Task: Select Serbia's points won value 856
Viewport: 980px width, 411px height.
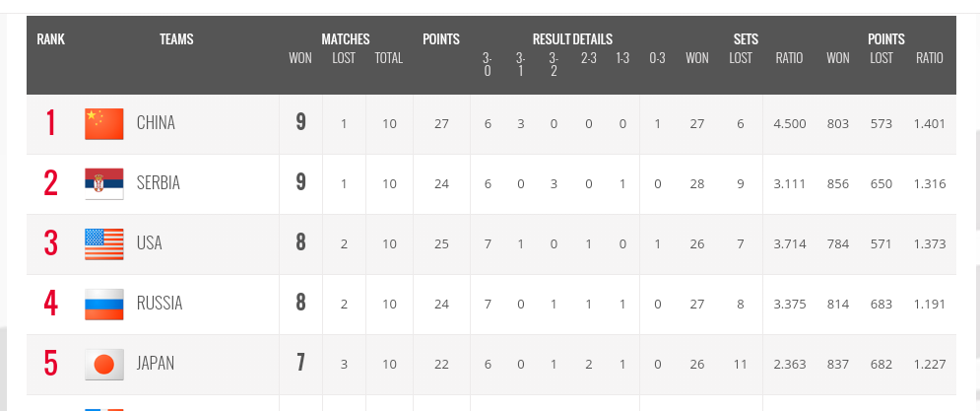Action: (x=838, y=184)
